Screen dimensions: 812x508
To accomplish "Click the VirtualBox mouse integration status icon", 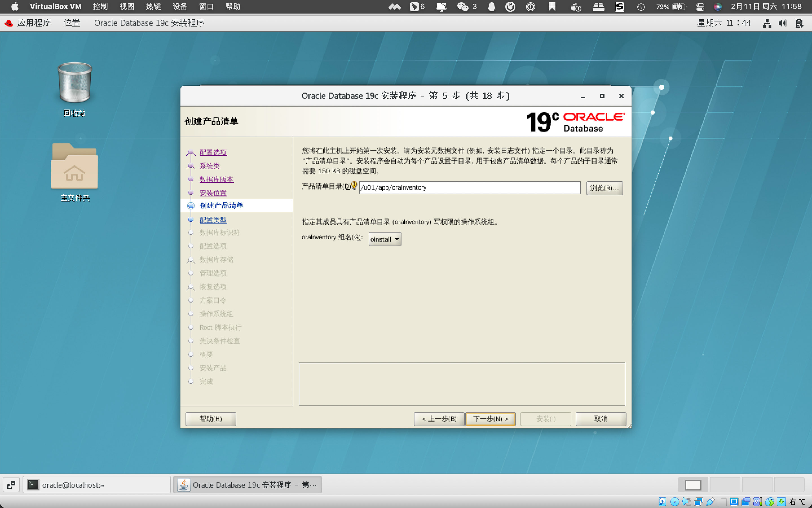I will (x=770, y=502).
